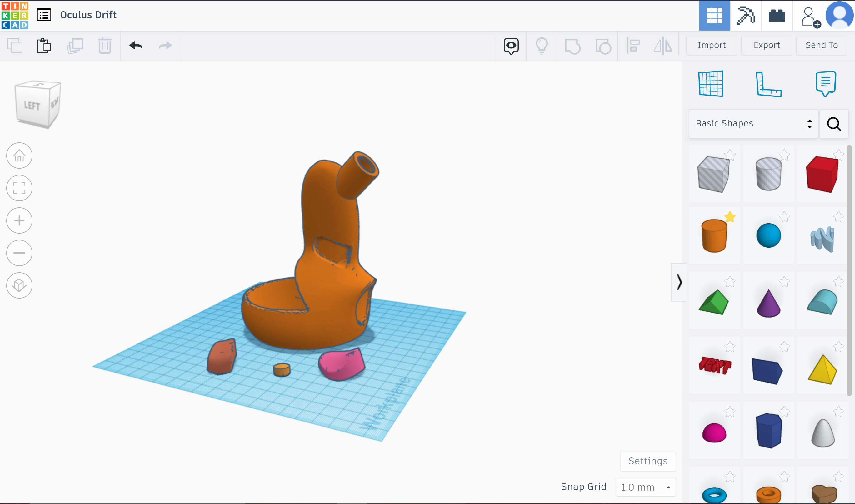The width and height of the screenshot is (855, 504).
Task: Star the red Box shape as favorite
Action: [839, 155]
